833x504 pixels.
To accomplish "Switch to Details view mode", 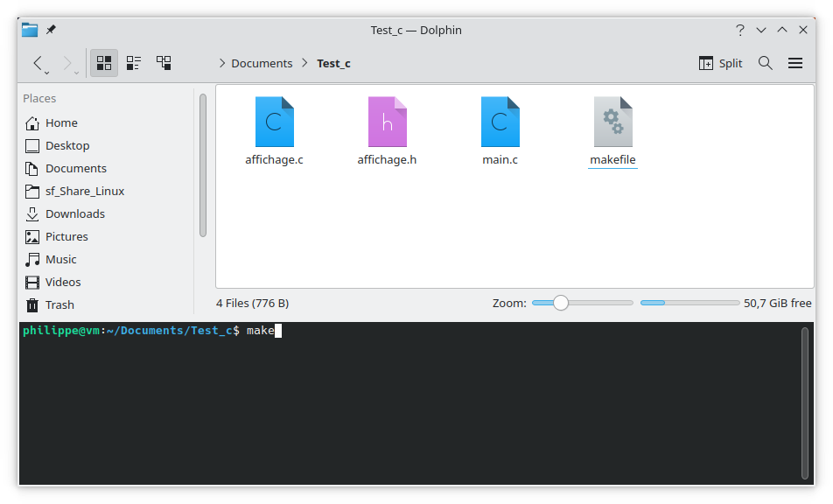I will click(x=163, y=62).
